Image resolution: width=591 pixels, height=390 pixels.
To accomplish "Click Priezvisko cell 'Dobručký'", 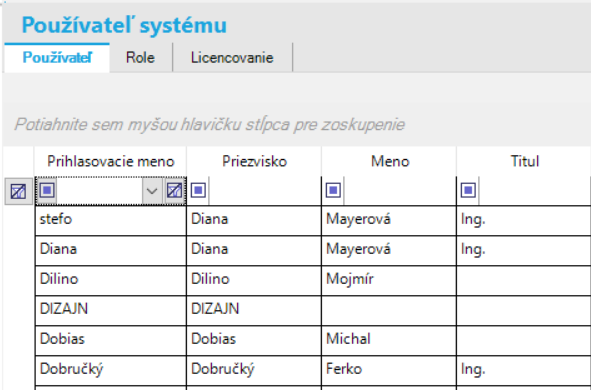I will click(254, 370).
